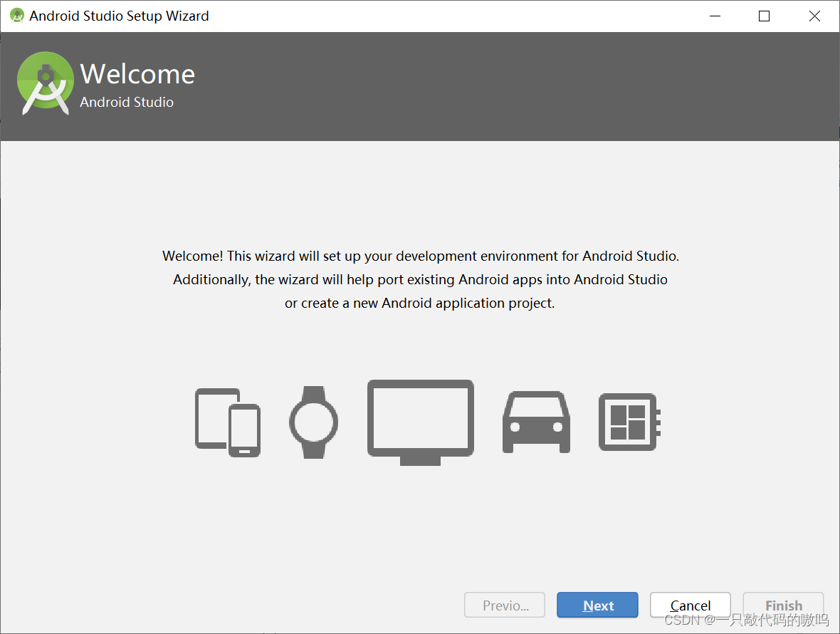
Task: Click the 'Welcome! This wizard will set up' line
Action: pos(421,256)
